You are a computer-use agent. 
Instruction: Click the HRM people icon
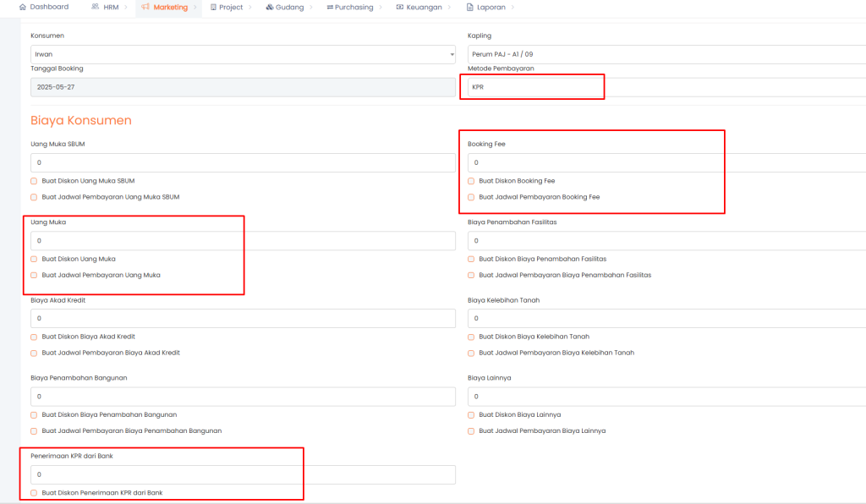coord(95,7)
